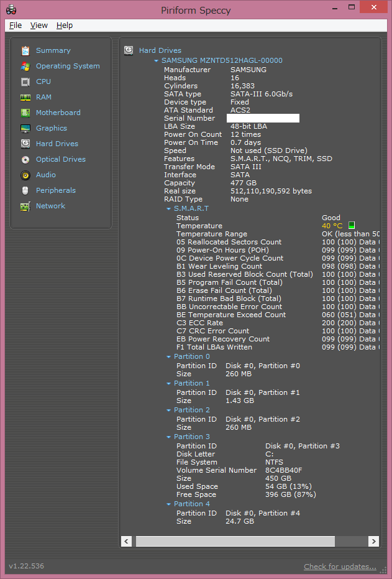
Task: Show the RAM section
Action: pos(43,97)
